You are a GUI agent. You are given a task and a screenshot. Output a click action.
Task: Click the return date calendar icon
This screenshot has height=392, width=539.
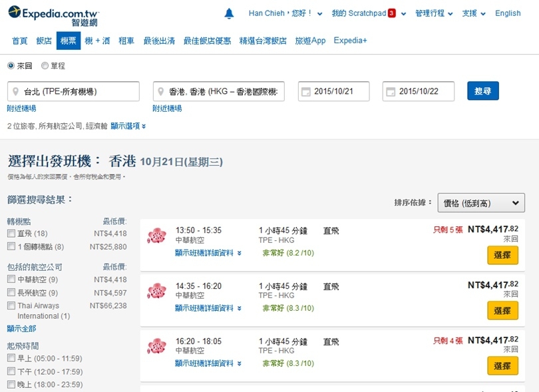(x=391, y=92)
